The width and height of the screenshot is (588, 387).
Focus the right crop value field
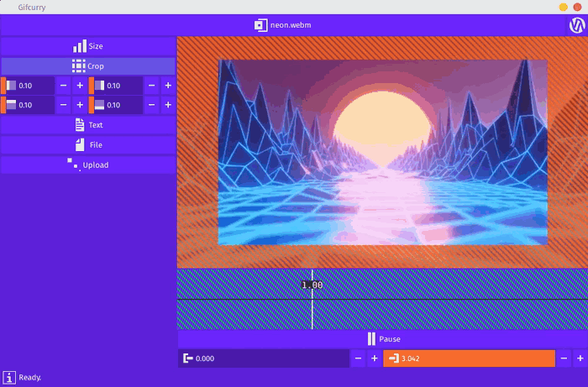(x=116, y=86)
